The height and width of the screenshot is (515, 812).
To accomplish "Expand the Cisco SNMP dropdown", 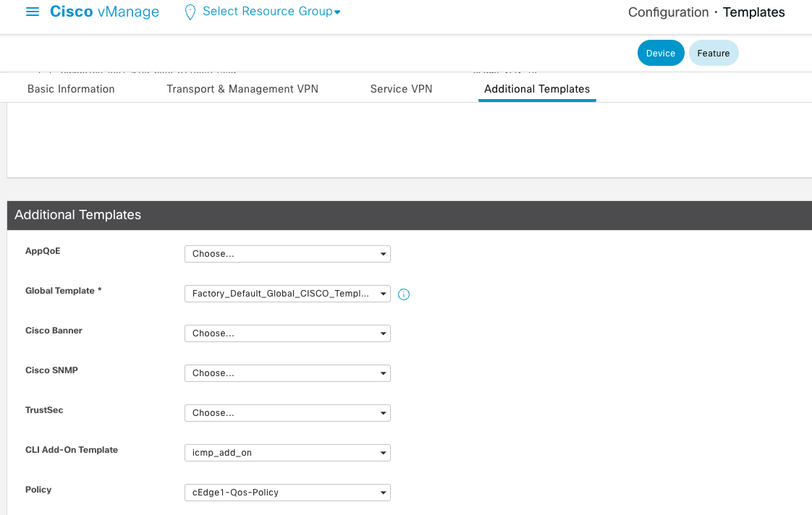I will (287, 373).
